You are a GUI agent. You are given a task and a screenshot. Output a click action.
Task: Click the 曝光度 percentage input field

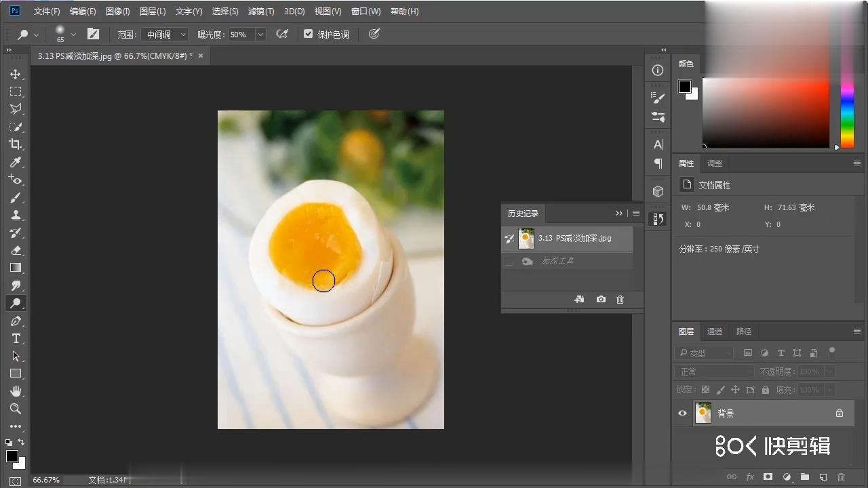coord(240,35)
